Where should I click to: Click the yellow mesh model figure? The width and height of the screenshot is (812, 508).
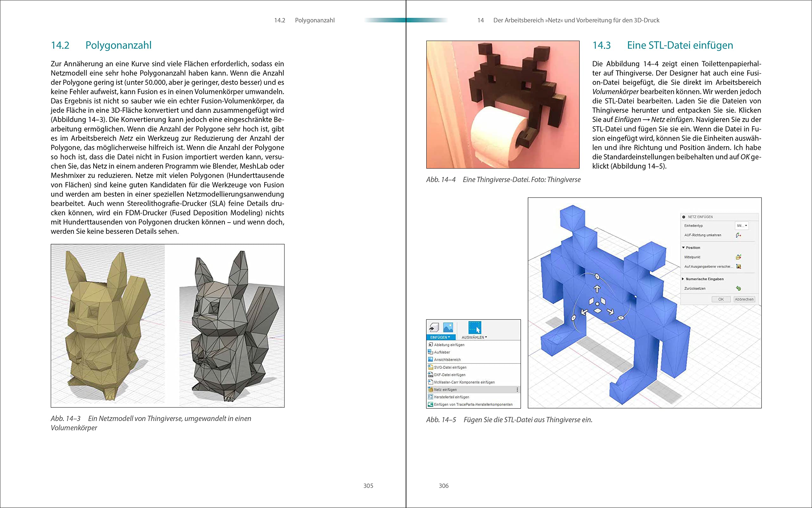click(x=108, y=325)
